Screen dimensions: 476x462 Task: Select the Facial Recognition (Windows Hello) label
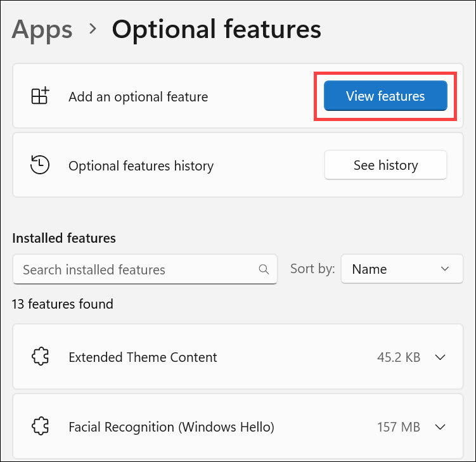(171, 427)
